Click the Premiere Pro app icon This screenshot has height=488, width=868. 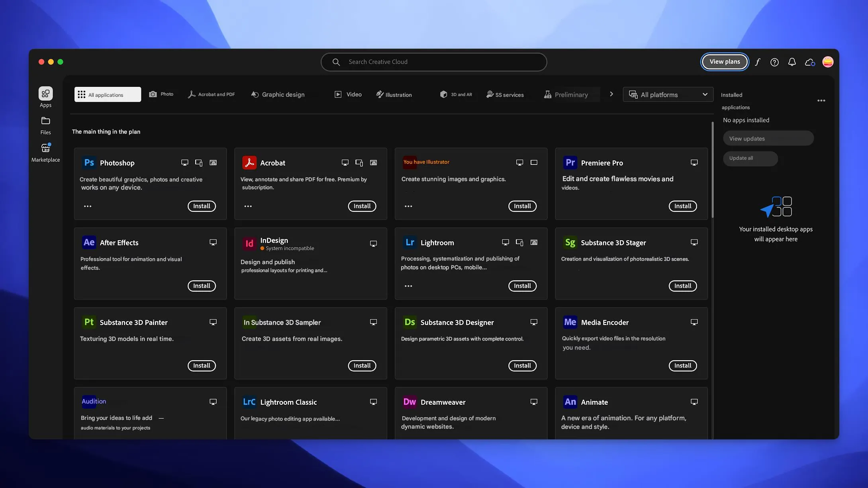tap(570, 163)
